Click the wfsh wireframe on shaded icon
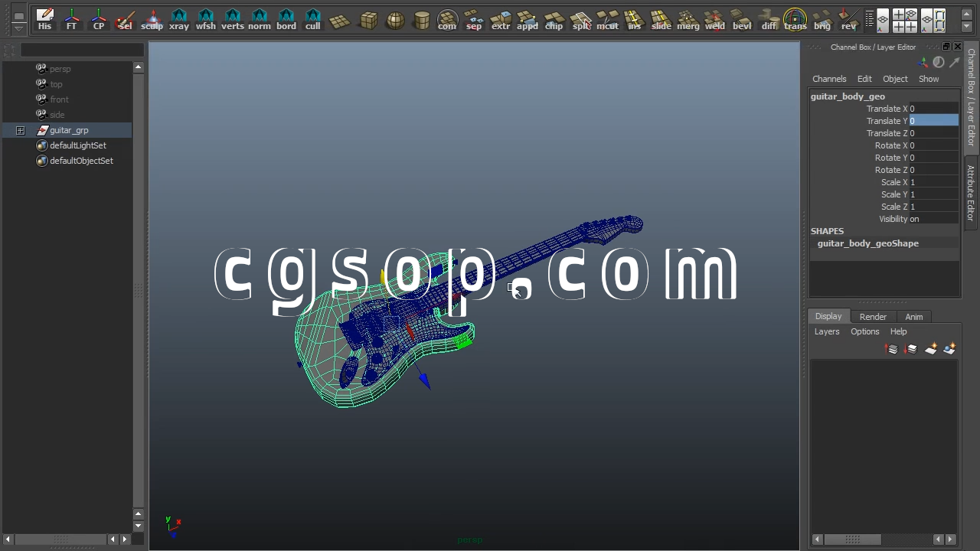980x551 pixels. tap(205, 20)
